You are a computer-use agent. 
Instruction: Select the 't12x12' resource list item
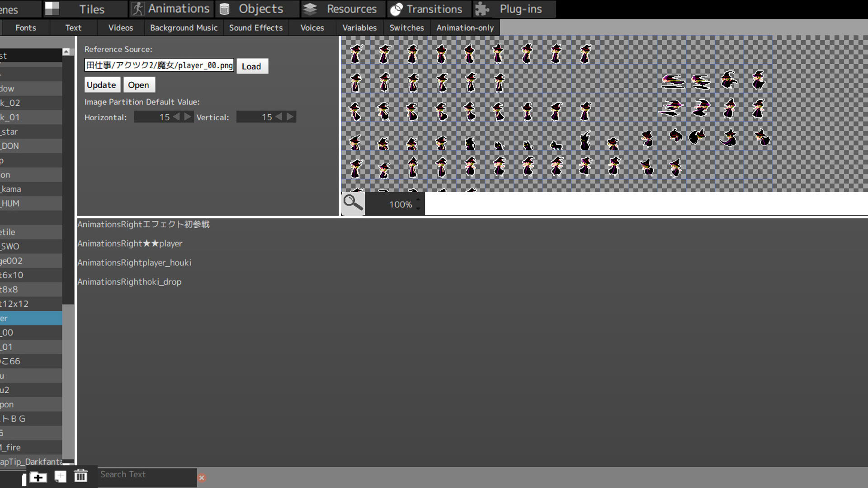[31, 304]
